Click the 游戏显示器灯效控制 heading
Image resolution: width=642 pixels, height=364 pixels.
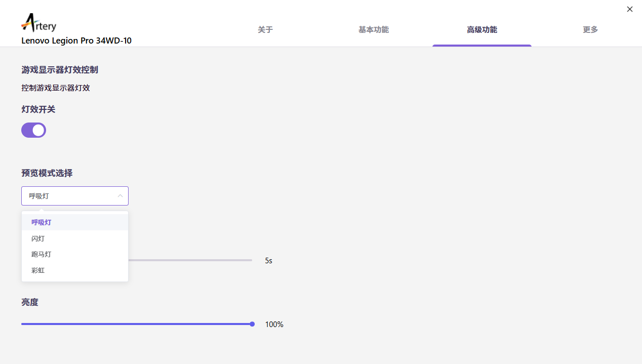[x=60, y=70]
